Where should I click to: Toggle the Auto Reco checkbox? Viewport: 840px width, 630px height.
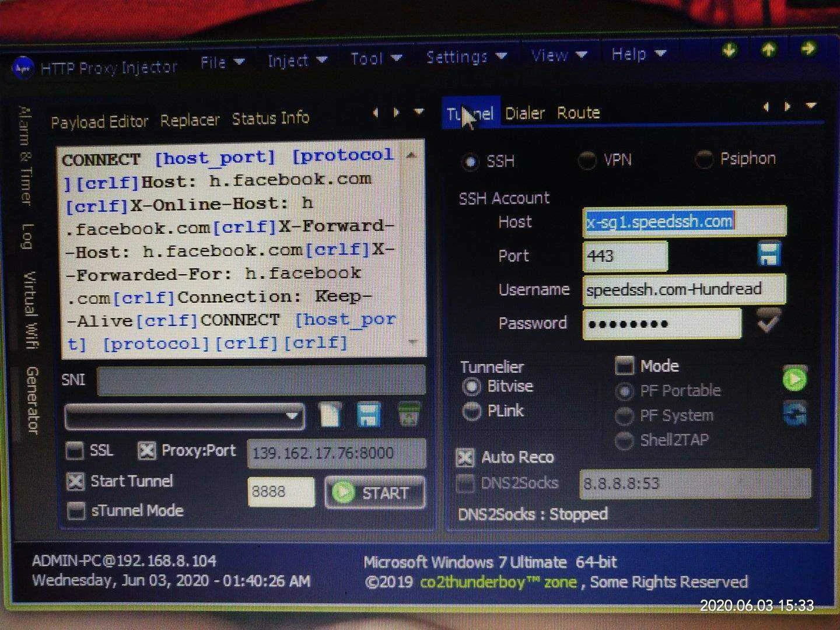click(x=465, y=457)
